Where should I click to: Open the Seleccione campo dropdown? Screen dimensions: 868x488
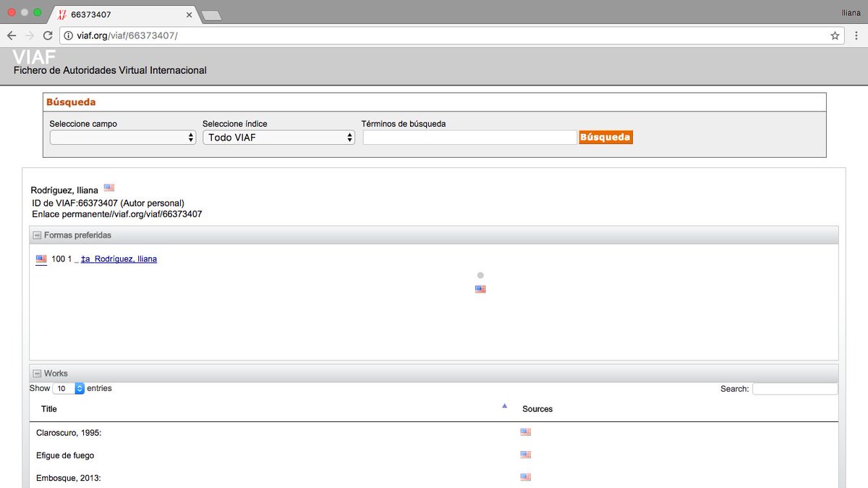tap(123, 138)
